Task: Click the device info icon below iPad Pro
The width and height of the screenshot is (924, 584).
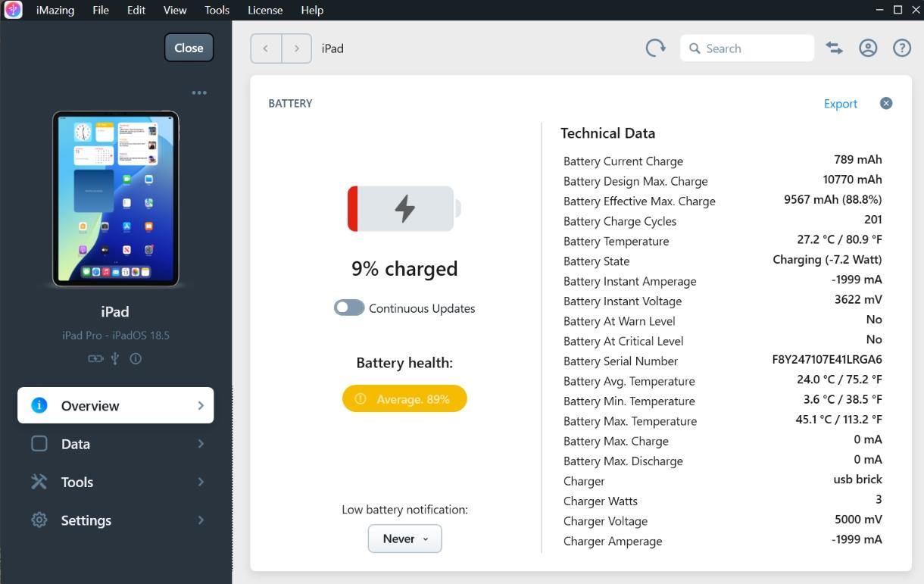Action: [136, 359]
